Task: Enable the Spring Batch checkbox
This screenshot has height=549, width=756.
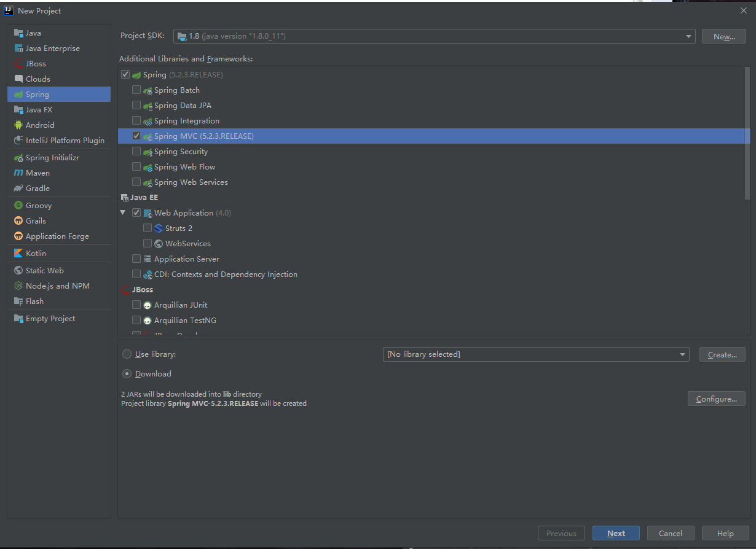Action: (x=136, y=90)
